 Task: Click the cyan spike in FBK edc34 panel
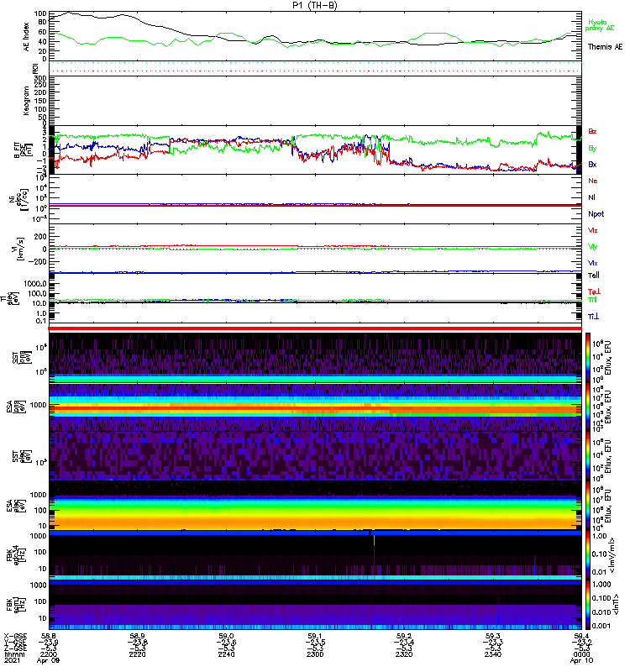click(x=374, y=540)
